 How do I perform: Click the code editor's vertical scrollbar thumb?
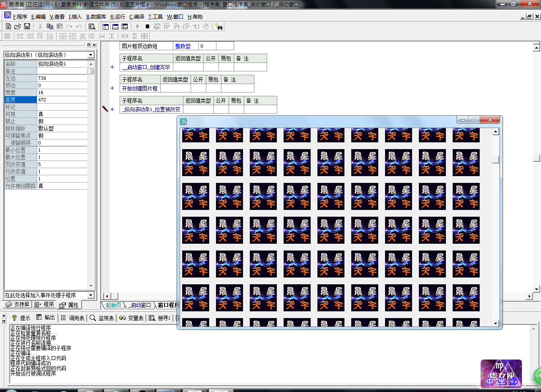(x=536, y=158)
